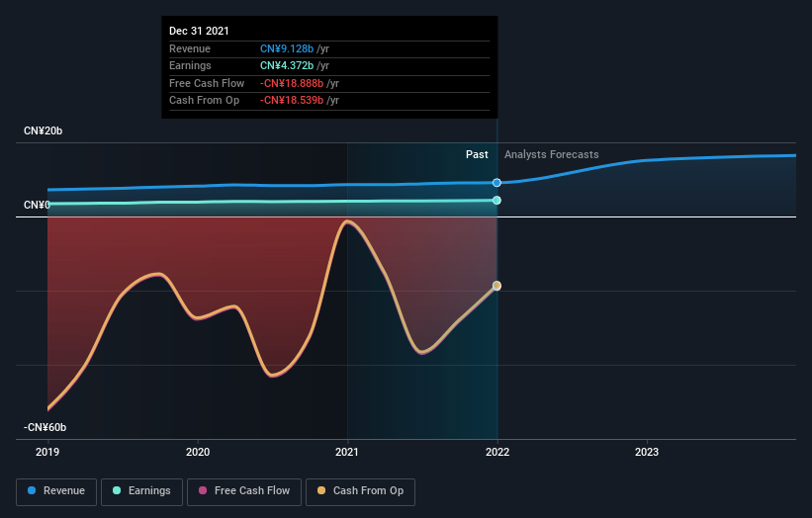Click the -CN¥18.888b free cash flow value

pyautogui.click(x=292, y=83)
